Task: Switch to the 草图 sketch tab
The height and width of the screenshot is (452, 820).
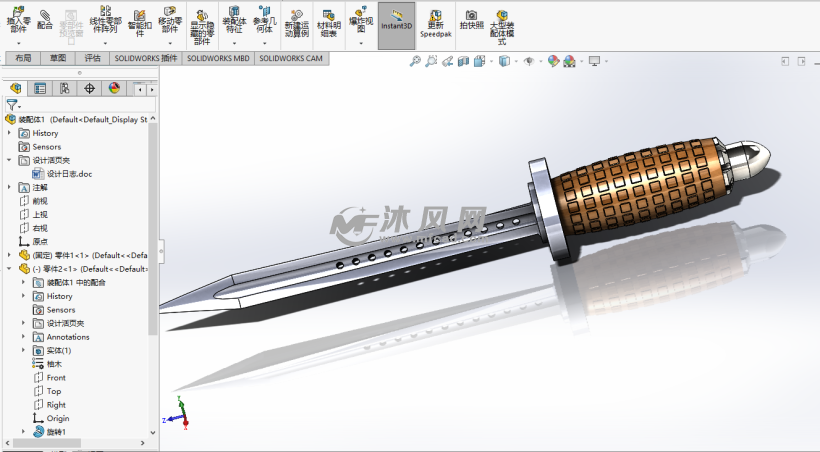Action: (58, 58)
